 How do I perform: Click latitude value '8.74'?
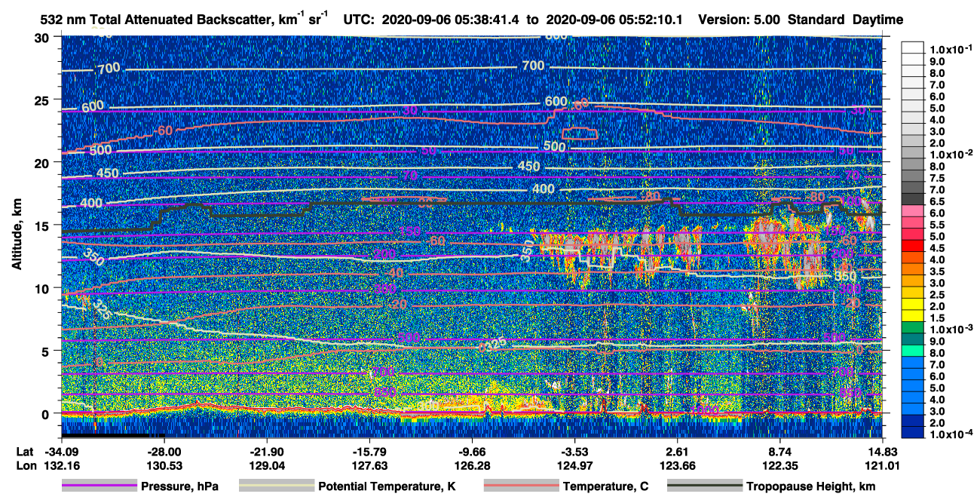(780, 451)
